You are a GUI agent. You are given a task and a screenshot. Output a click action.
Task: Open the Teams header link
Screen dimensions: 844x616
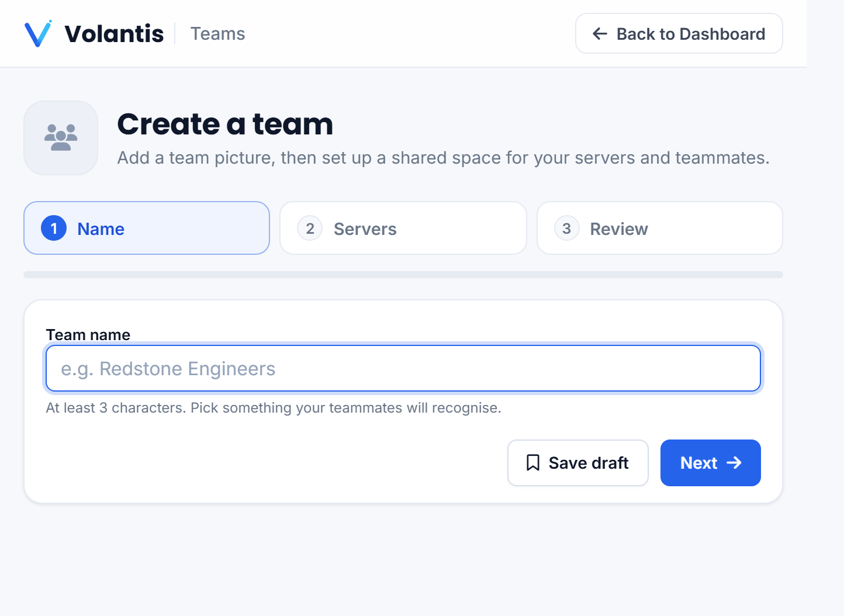[218, 34]
